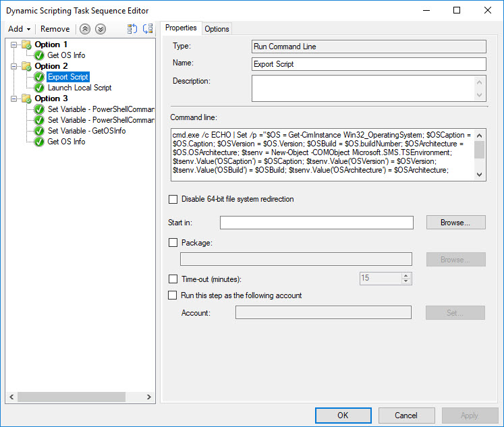Increase time-out value with up spinner

(x=406, y=276)
